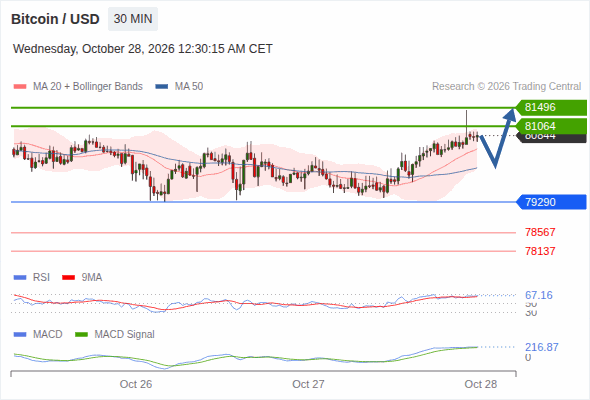This screenshot has width=590, height=400.
Task: Click the RSI value 67.16
Action: click(x=539, y=295)
